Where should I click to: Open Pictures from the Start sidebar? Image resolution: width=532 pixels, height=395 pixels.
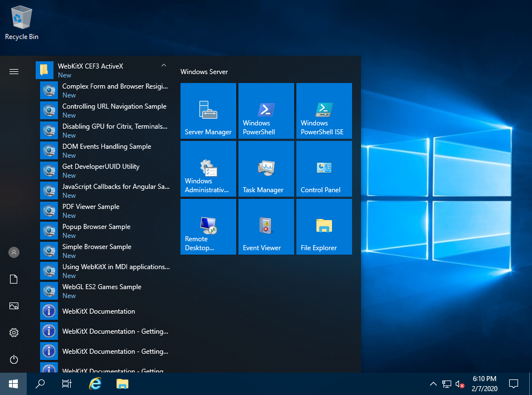14,306
